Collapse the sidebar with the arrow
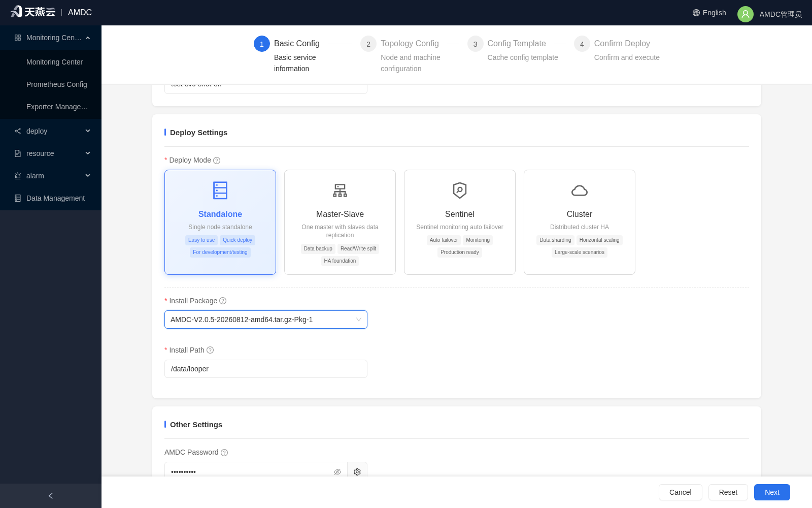This screenshot has height=508, width=812. pyautogui.click(x=51, y=496)
